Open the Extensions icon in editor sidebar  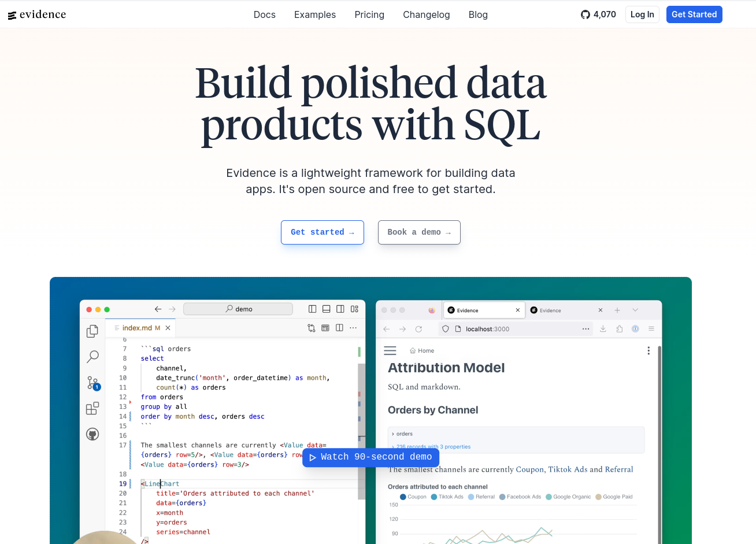92,409
